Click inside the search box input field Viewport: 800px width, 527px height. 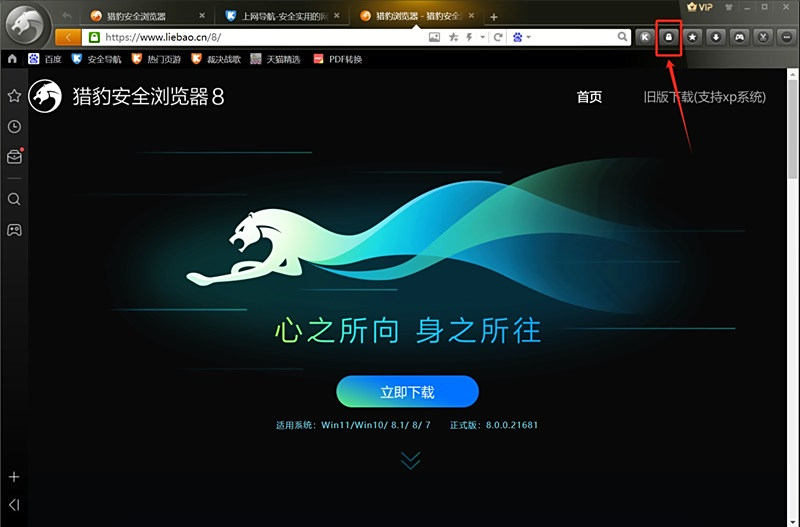pos(574,37)
